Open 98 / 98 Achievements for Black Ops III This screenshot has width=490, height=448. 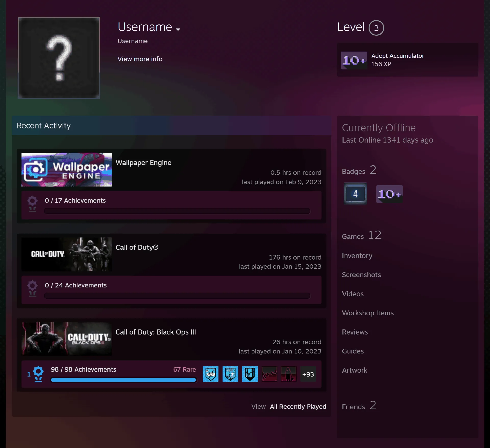tap(83, 369)
